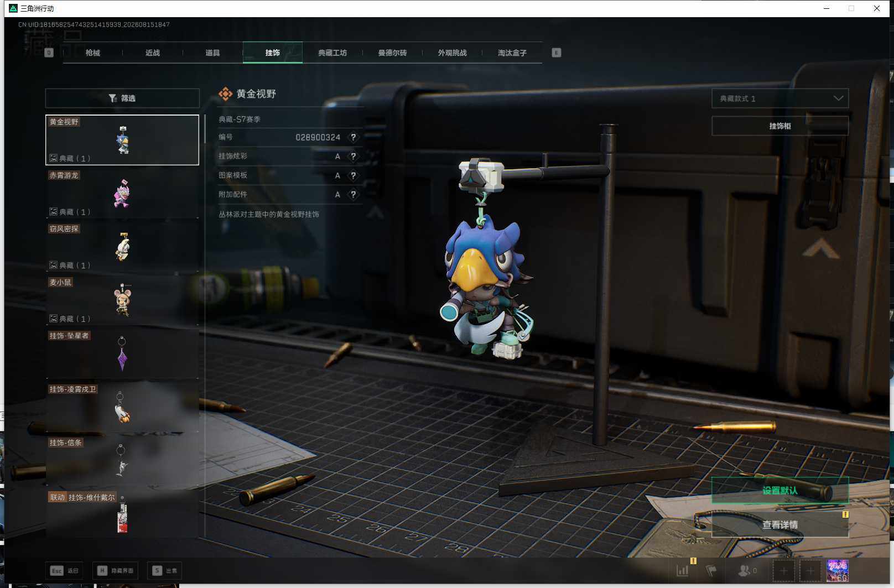The height and width of the screenshot is (588, 894).
Task: Open the player avatar profile
Action: 837,571
